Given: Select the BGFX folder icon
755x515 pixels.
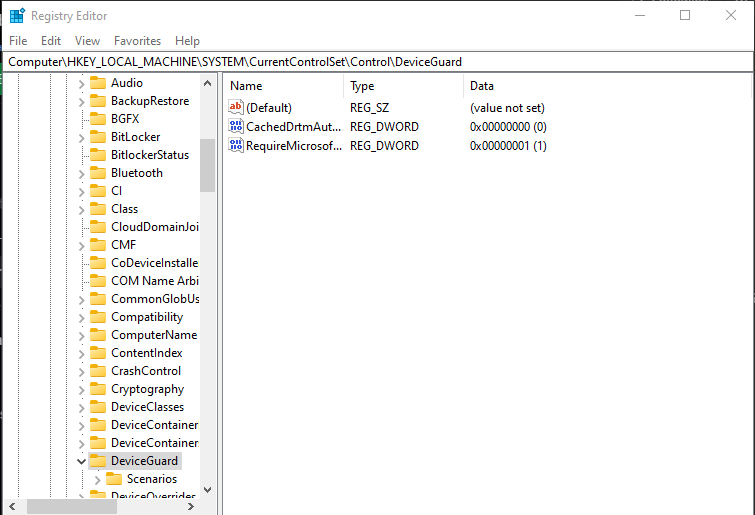Looking at the screenshot, I should [98, 118].
